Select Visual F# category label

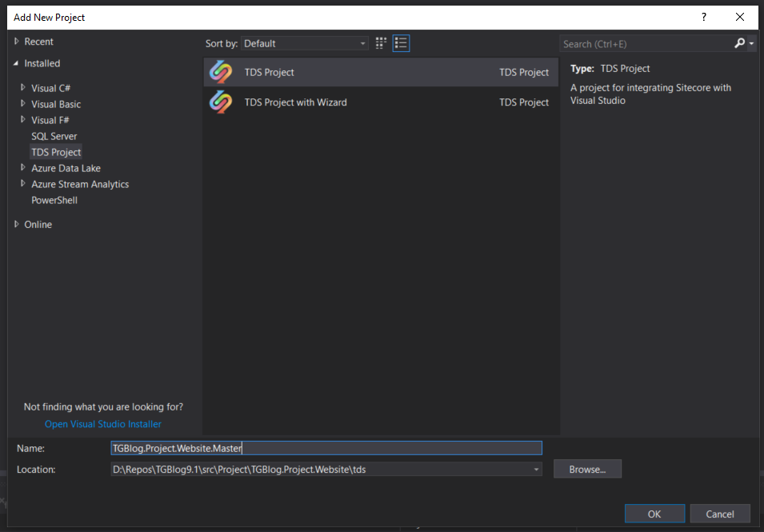coord(50,120)
